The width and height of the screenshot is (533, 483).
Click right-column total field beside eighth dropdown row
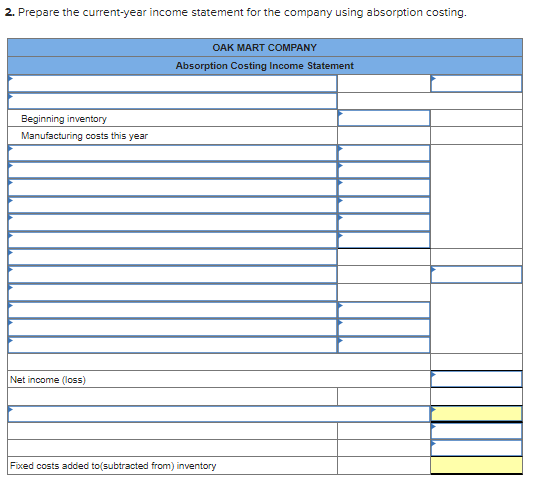click(x=476, y=275)
